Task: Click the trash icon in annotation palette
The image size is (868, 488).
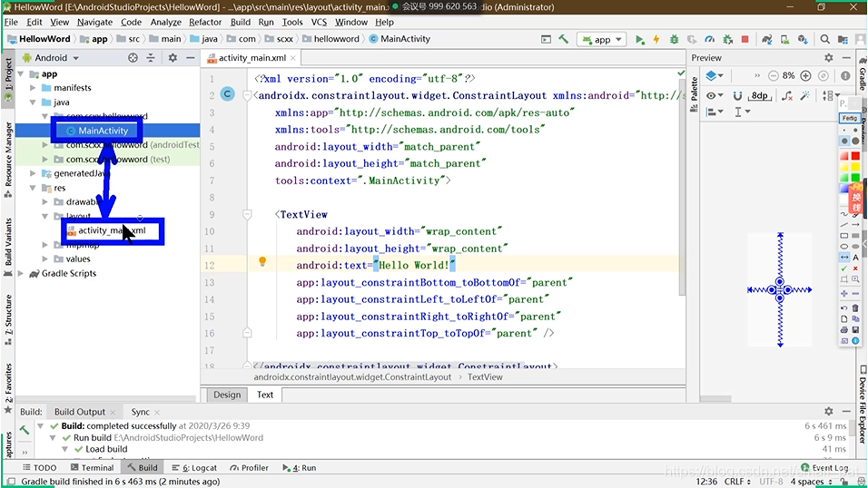Action: (x=856, y=308)
